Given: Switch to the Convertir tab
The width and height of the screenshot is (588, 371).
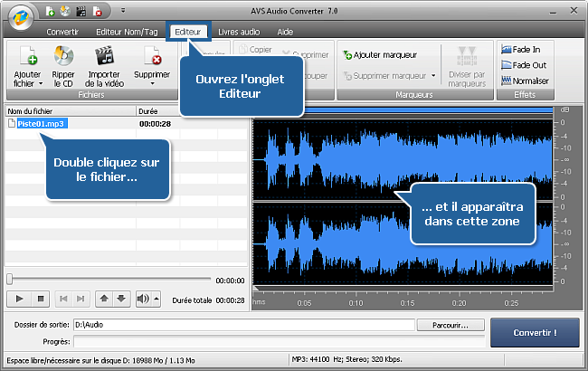Looking at the screenshot, I should pyautogui.click(x=62, y=31).
